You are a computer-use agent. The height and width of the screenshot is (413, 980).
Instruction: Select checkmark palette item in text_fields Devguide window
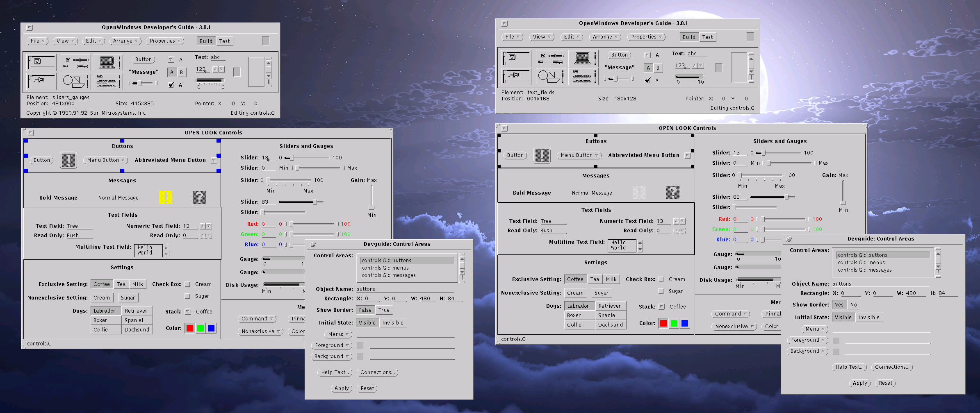(647, 80)
